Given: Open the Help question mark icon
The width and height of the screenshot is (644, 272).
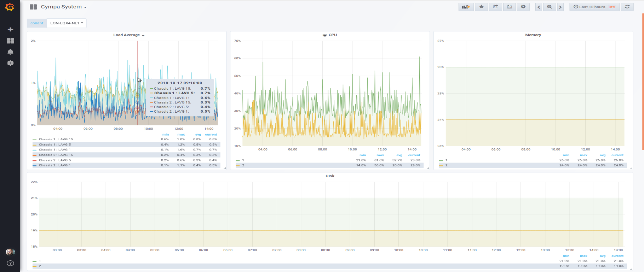Looking at the screenshot, I should click(10, 263).
